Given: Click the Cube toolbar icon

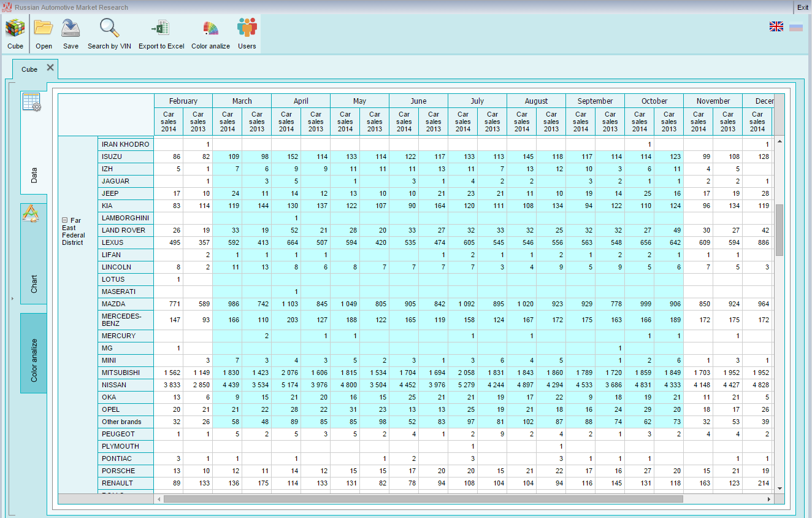Looking at the screenshot, I should coord(15,34).
